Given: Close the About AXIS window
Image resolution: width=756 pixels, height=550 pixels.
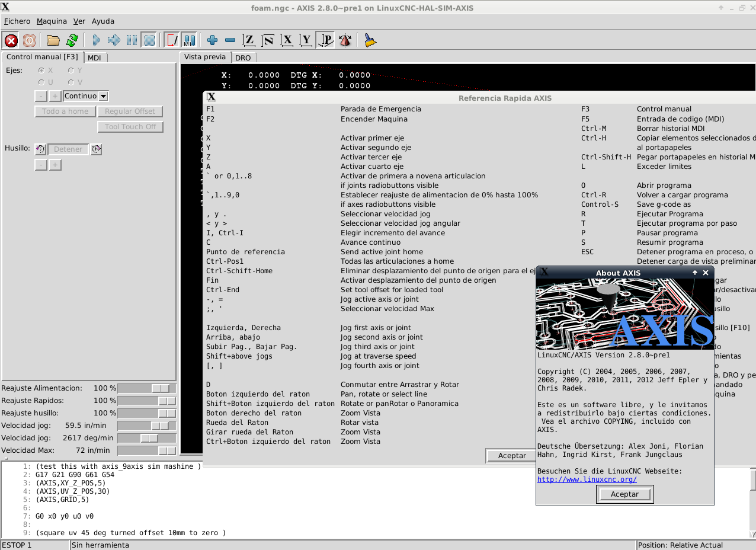Looking at the screenshot, I should click(x=706, y=273).
